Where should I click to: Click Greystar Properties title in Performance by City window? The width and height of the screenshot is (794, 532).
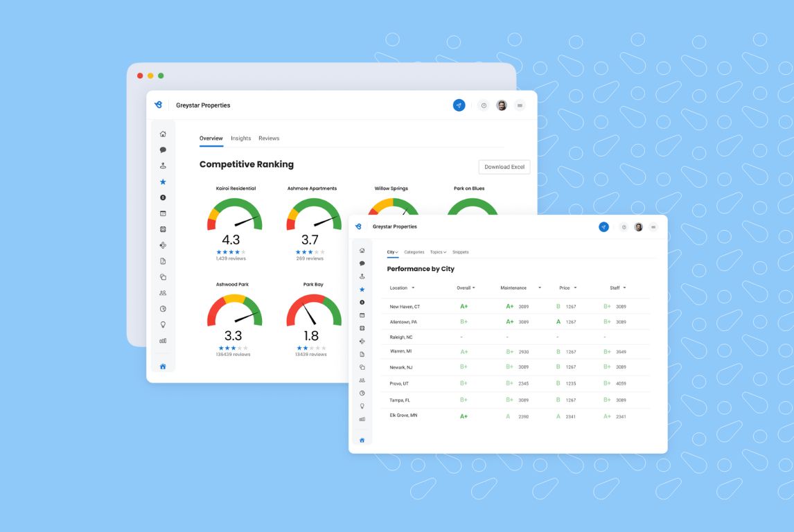coord(395,227)
